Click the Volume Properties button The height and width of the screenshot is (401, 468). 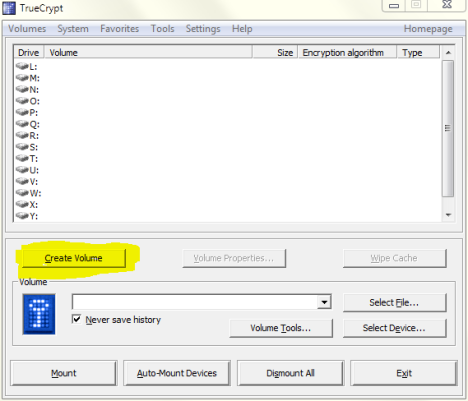coord(234,258)
